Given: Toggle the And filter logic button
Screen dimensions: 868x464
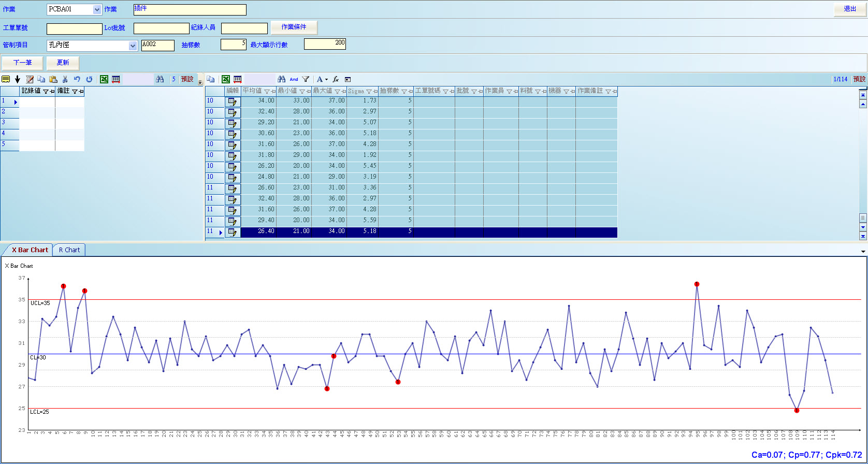Looking at the screenshot, I should click(x=294, y=79).
